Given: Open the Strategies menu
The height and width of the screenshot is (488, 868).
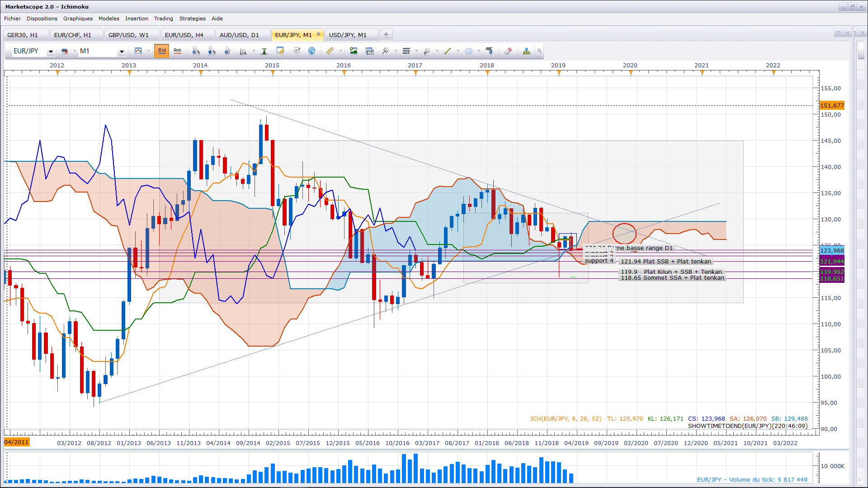Looking at the screenshot, I should [192, 19].
